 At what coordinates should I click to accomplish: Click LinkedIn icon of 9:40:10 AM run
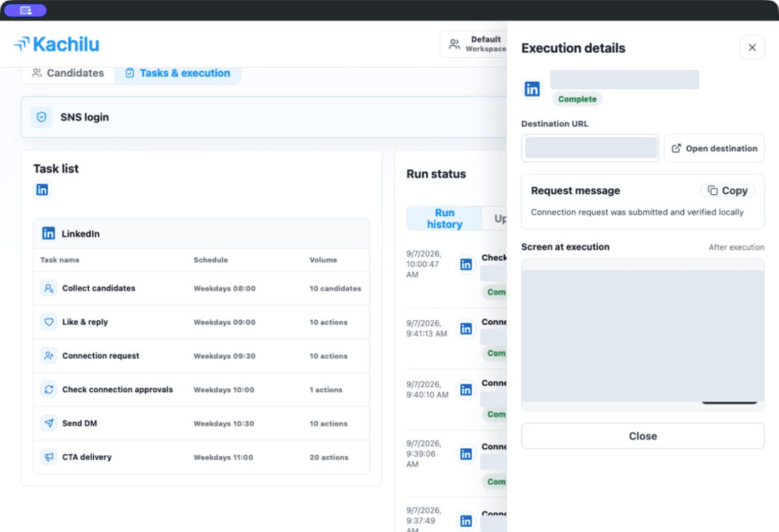[x=466, y=389]
